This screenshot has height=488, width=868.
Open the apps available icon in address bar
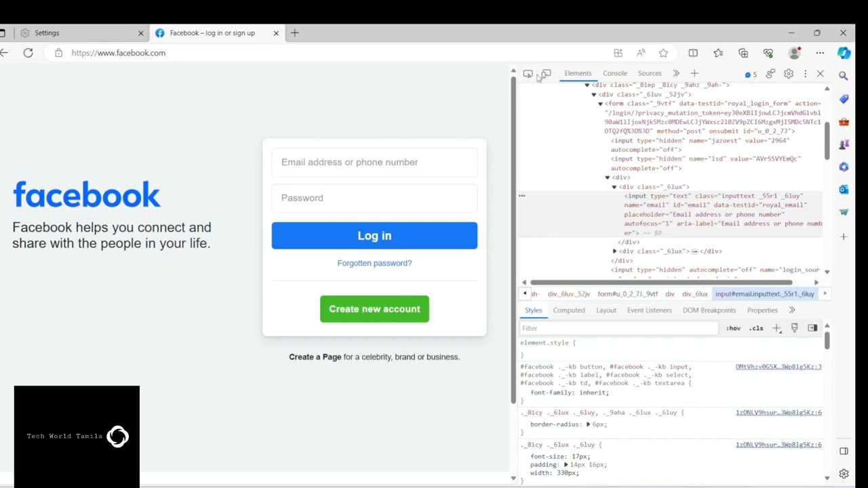[618, 53]
